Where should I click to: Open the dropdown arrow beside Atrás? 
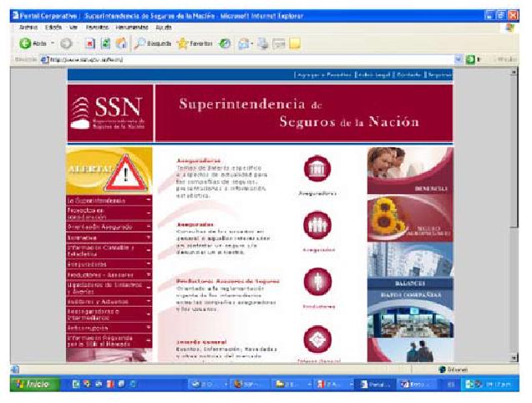[x=53, y=43]
